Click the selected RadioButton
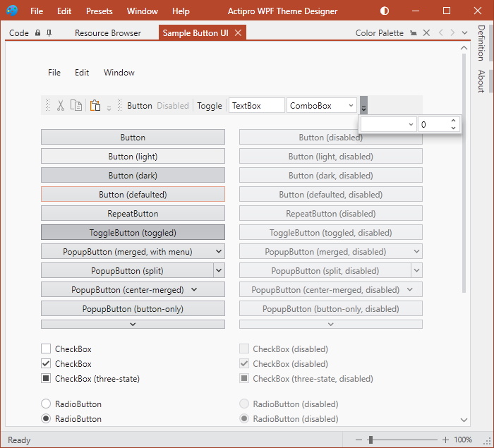 pyautogui.click(x=46, y=418)
